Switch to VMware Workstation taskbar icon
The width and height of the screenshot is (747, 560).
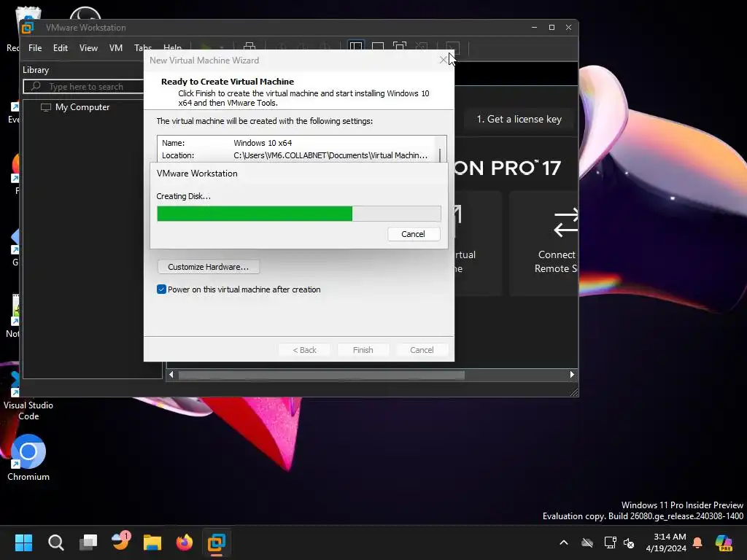coord(216,542)
